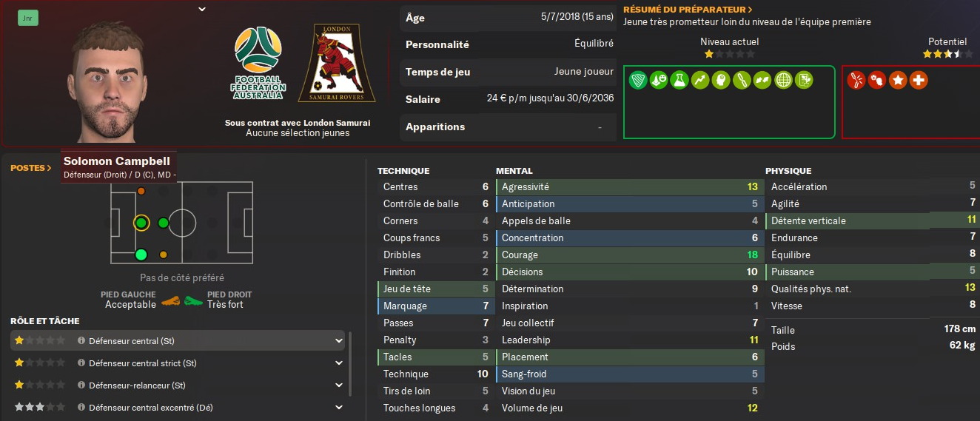Screen dimensions: 980x421
Task: Click the role list scrollbar
Action: tap(350, 363)
